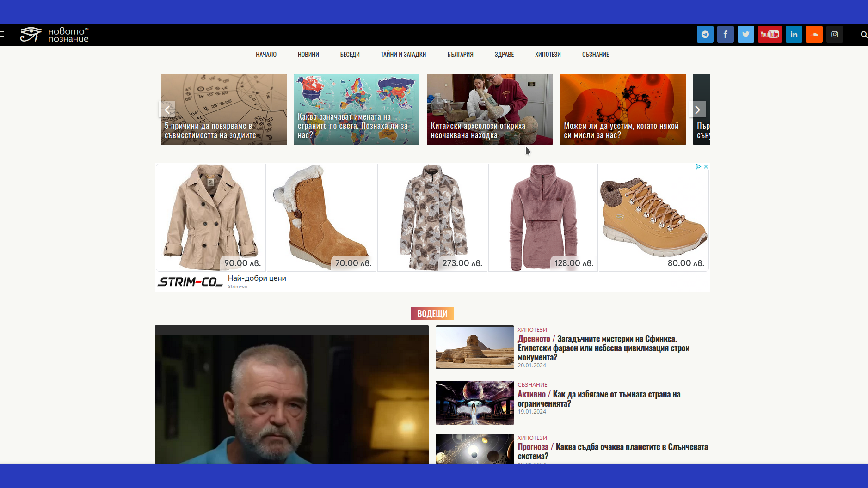Play the featured video of bearded man
This screenshot has width=868, height=488.
291,397
